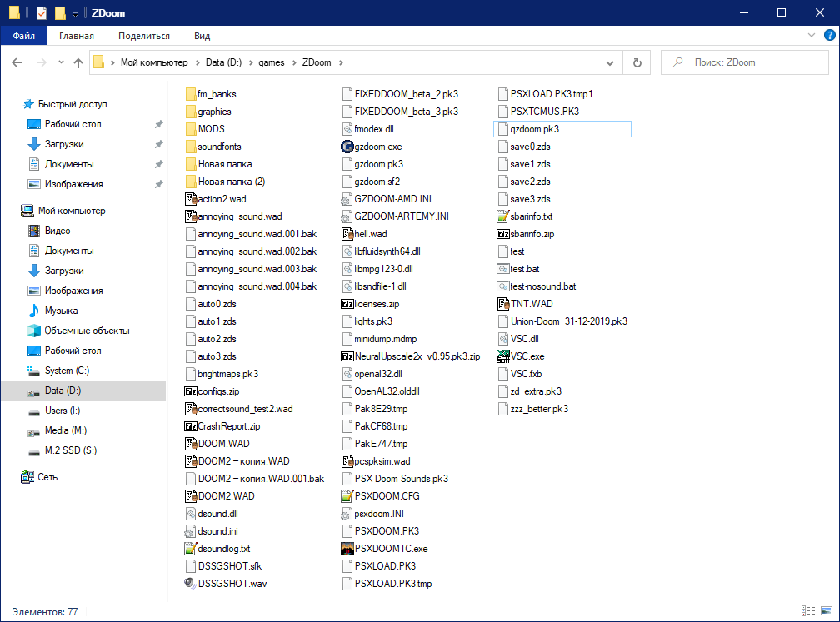
Task: Expand breadcrumb arrow after games
Action: (294, 62)
